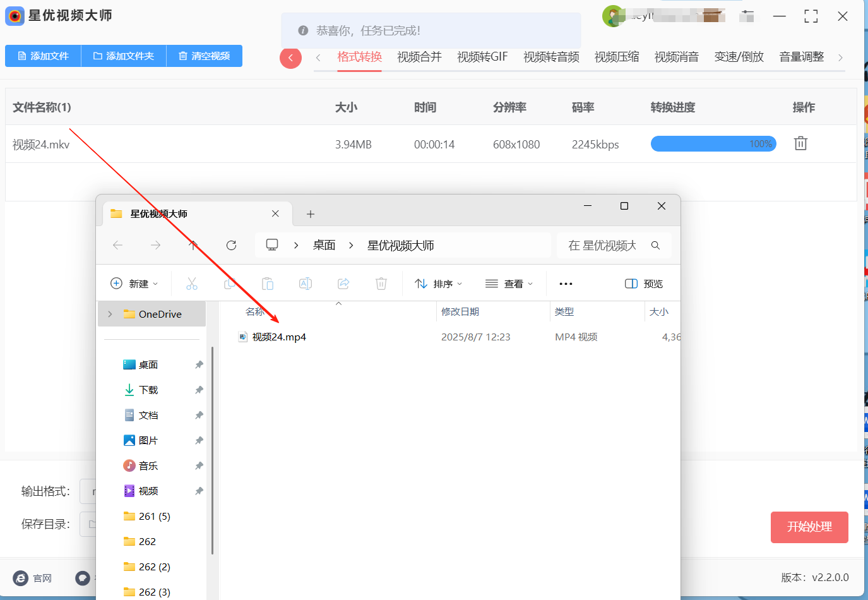The height and width of the screenshot is (600, 868).
Task: Go back in File Explorer
Action: click(x=117, y=245)
